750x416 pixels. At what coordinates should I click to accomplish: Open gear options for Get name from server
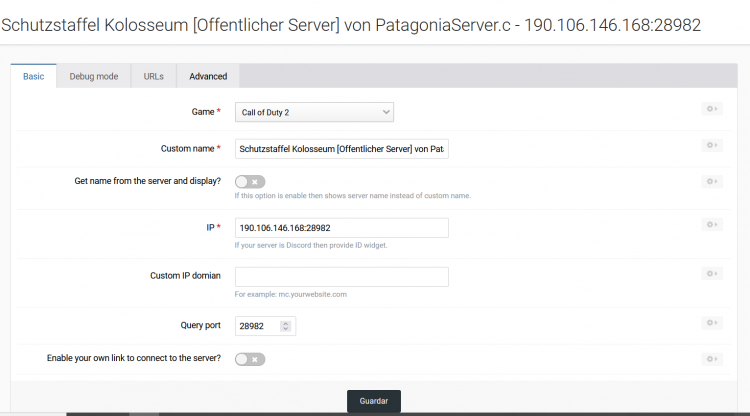coord(711,181)
